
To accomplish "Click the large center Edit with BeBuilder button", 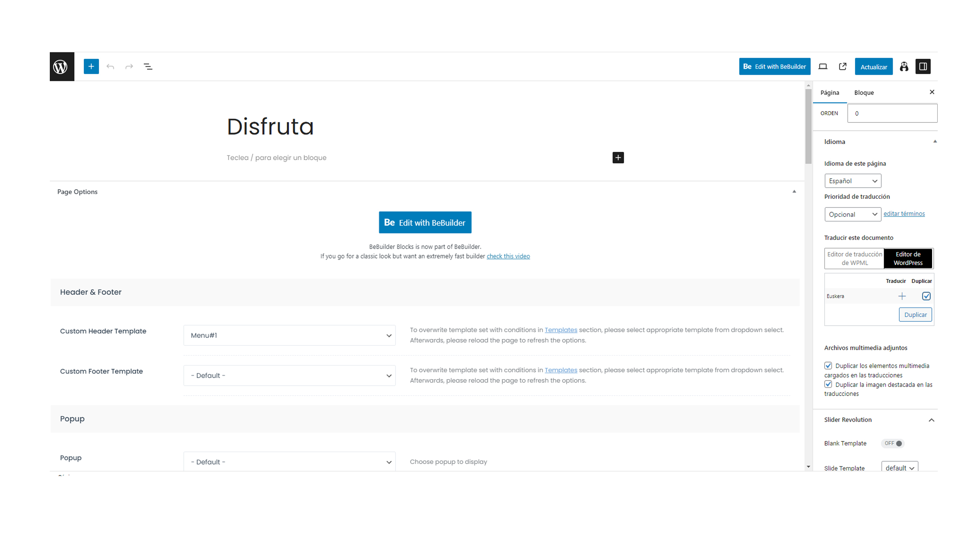I will pyautogui.click(x=425, y=222).
